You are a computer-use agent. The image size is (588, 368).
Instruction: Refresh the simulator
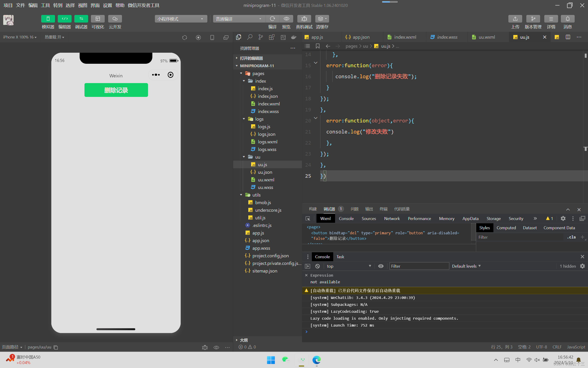pos(185,38)
